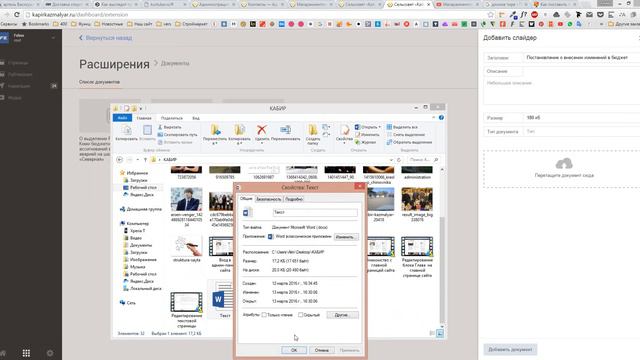
Task: Click Вырезать in the ribbon
Action: (x=169, y=127)
